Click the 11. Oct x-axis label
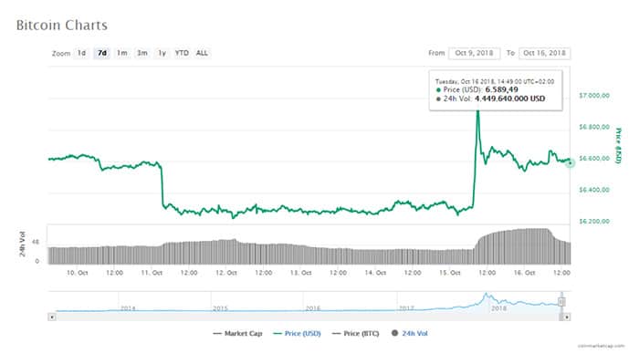This screenshot has width=639, height=364. 152,273
